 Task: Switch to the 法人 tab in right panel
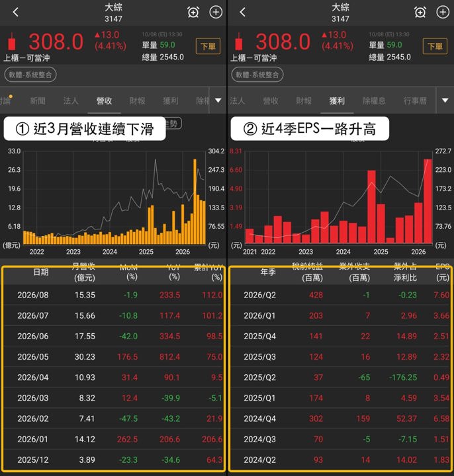click(x=238, y=100)
